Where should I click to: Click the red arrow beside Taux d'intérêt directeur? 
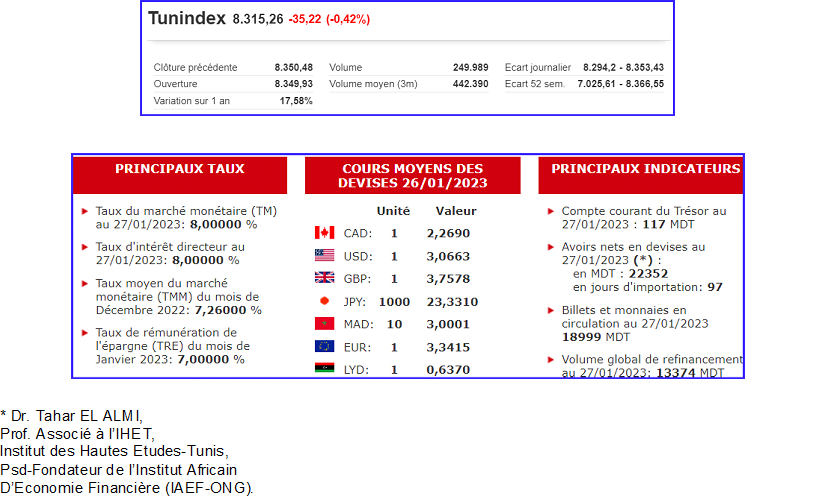(84, 246)
